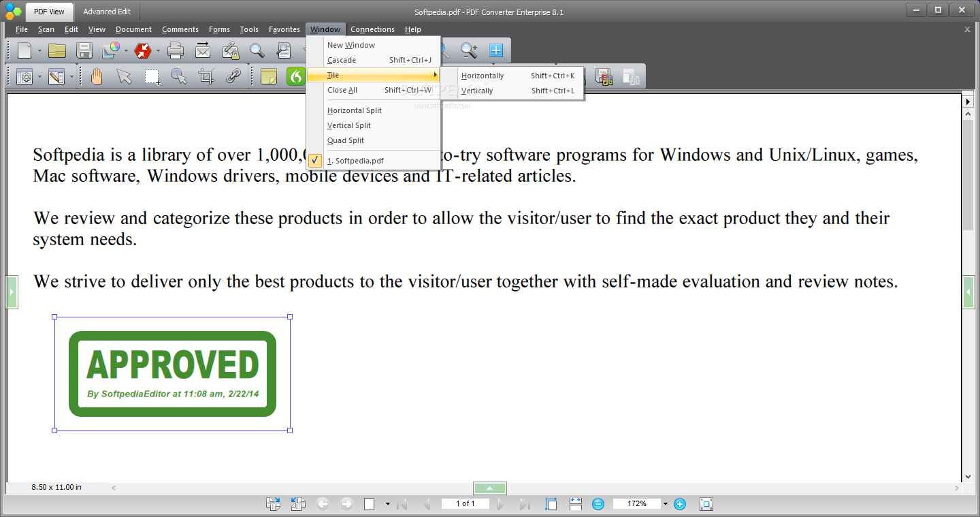Switch to the Advanced Edit tab
The image size is (980, 517).
tap(107, 12)
